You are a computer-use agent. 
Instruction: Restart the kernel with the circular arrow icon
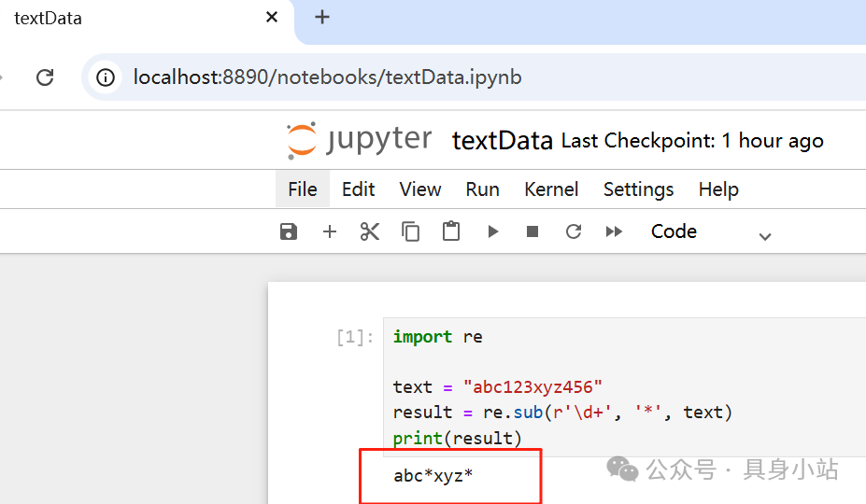coord(574,231)
